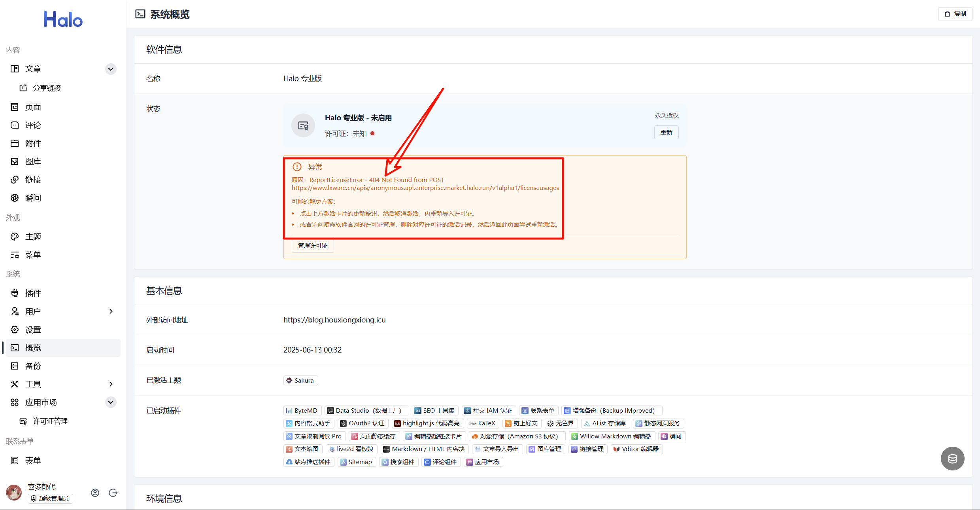Open 许可证管理 submenu item

click(x=50, y=421)
